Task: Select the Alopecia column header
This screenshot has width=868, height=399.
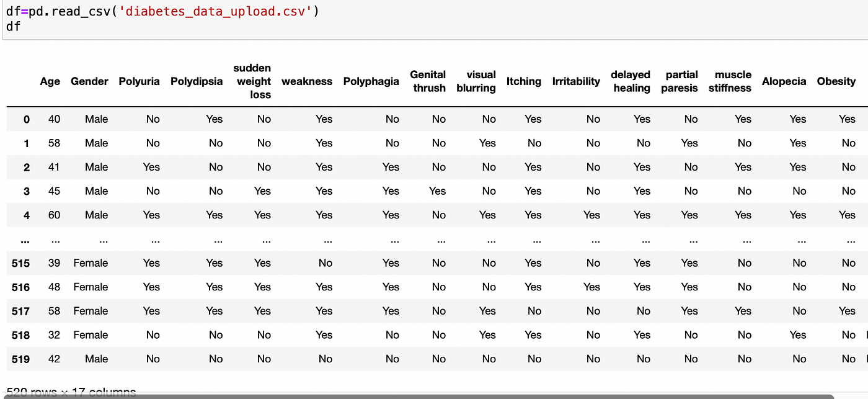Action: [x=784, y=81]
